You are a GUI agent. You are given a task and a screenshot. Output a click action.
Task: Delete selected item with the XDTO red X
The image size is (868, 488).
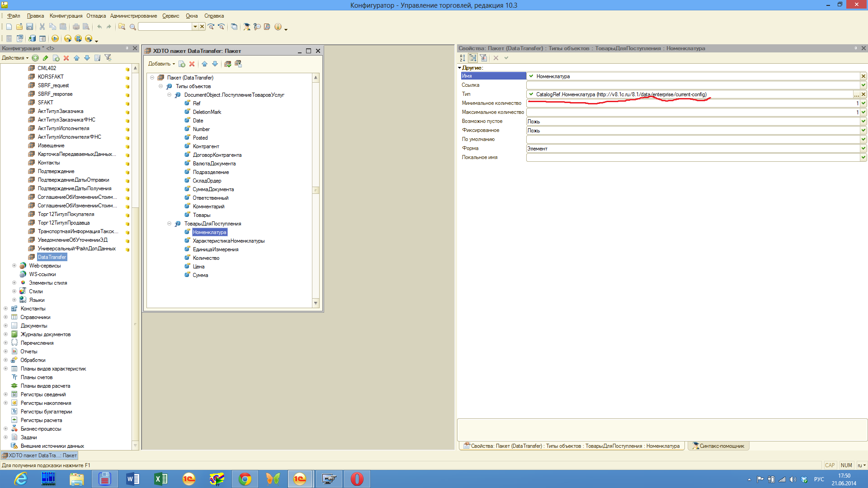click(192, 64)
